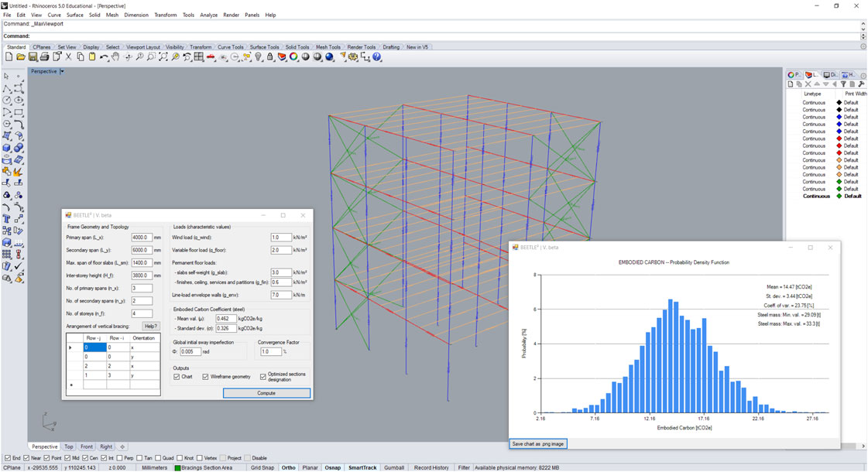Select the Rectangle tool in left sidebar

tap(19, 112)
